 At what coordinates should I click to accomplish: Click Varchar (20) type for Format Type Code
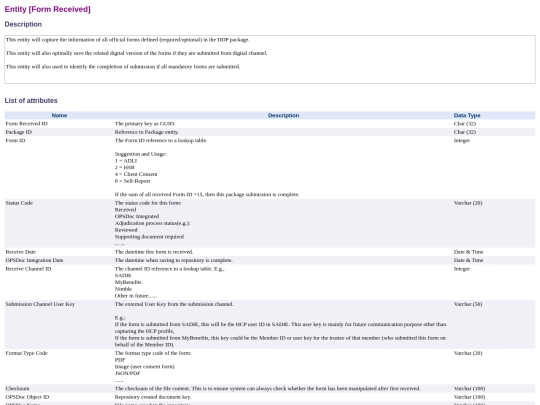point(468,353)
